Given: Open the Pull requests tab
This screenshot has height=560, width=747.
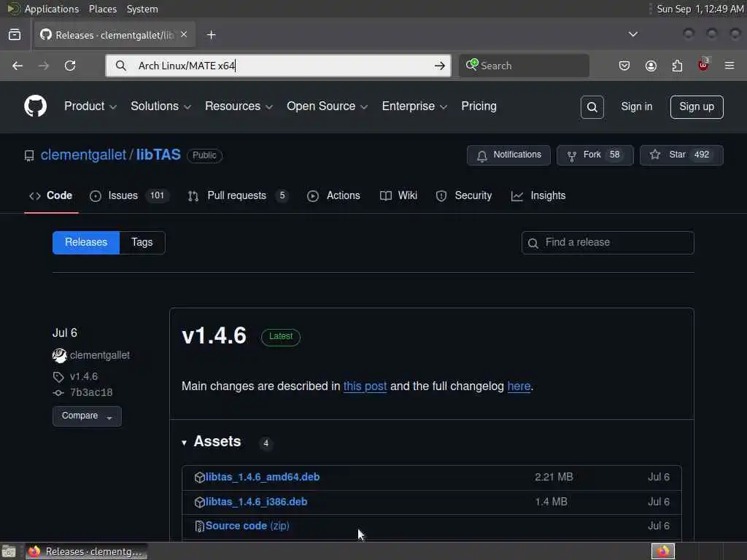Looking at the screenshot, I should pos(239,195).
